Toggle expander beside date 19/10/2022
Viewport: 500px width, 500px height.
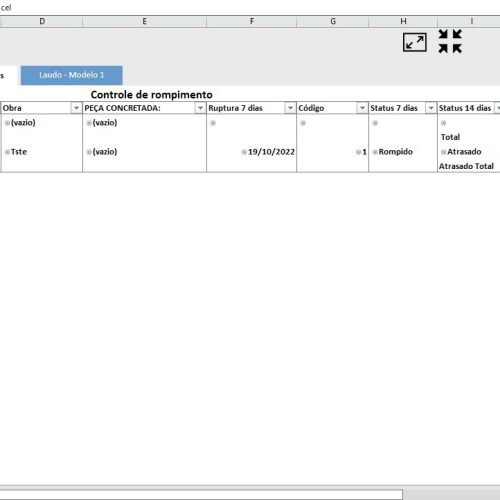tap(244, 152)
